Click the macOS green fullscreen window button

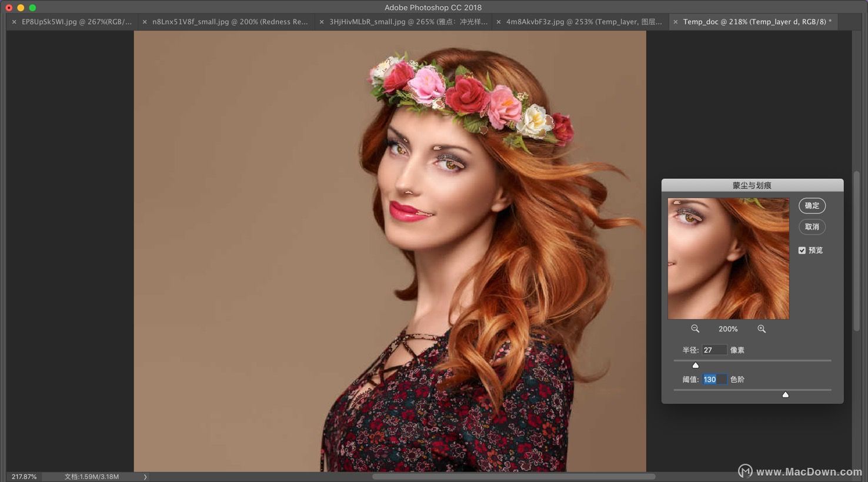[32, 8]
